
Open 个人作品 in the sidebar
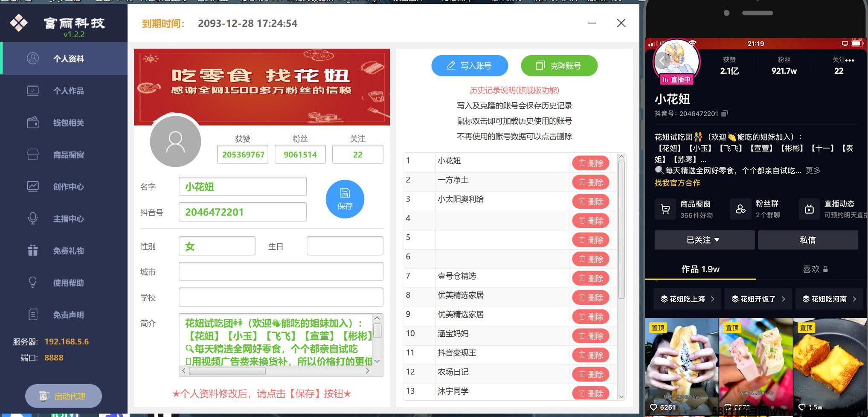click(x=64, y=90)
